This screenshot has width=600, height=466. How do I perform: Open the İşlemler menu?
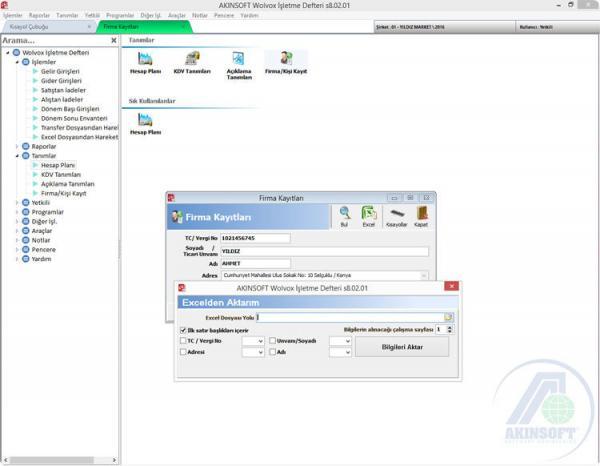(13, 15)
